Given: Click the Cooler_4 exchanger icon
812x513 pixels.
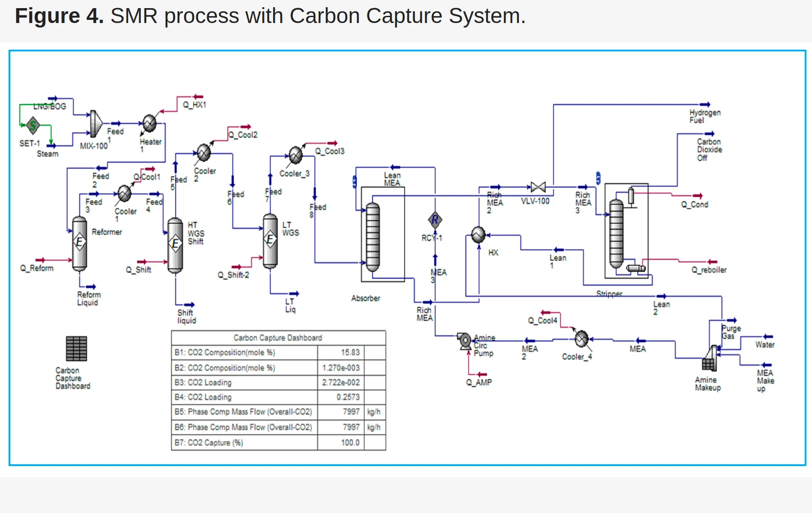Looking at the screenshot, I should pyautogui.click(x=581, y=338).
